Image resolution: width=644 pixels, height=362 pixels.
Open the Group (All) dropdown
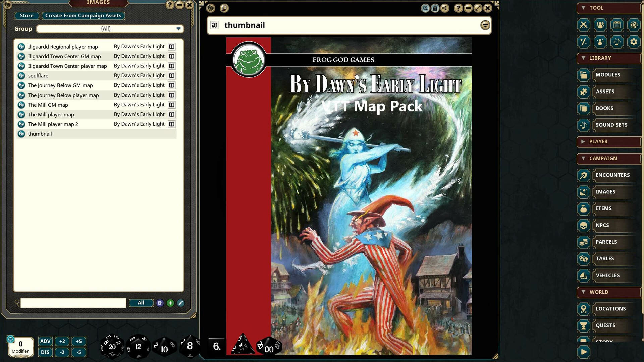(110, 29)
